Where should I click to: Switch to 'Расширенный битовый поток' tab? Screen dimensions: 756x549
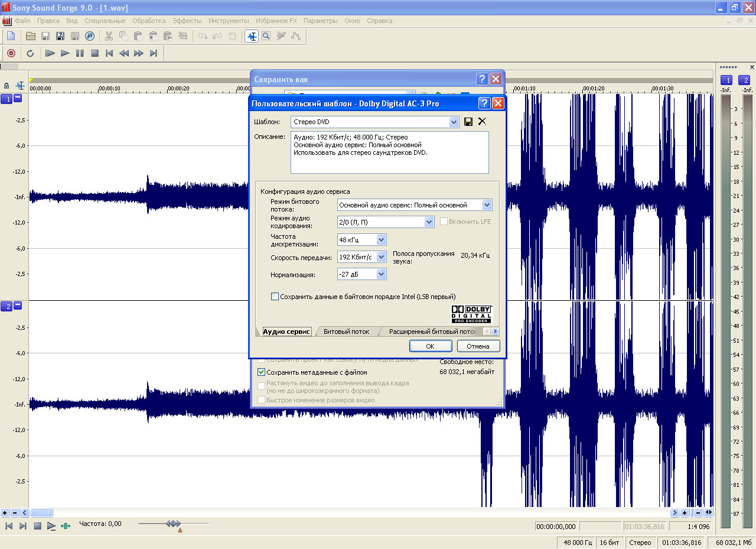click(x=432, y=332)
